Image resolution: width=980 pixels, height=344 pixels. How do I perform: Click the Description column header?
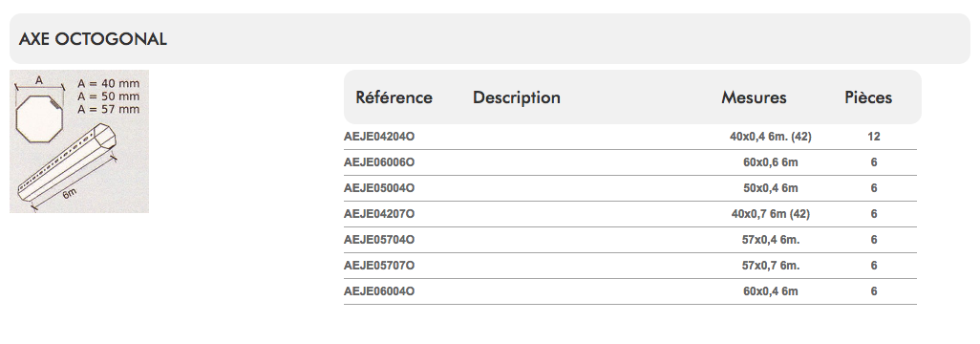click(516, 97)
